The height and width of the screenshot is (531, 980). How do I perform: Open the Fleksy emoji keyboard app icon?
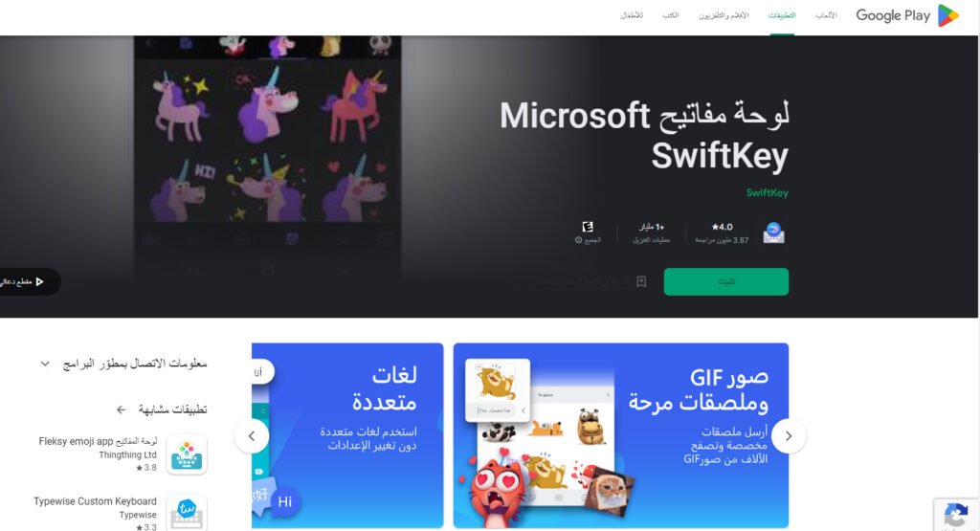[187, 454]
